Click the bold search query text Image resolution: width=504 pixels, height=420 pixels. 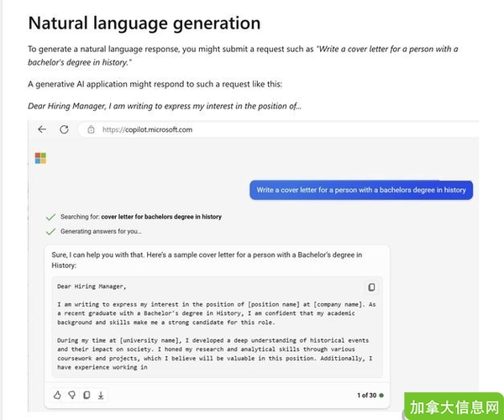(x=161, y=217)
